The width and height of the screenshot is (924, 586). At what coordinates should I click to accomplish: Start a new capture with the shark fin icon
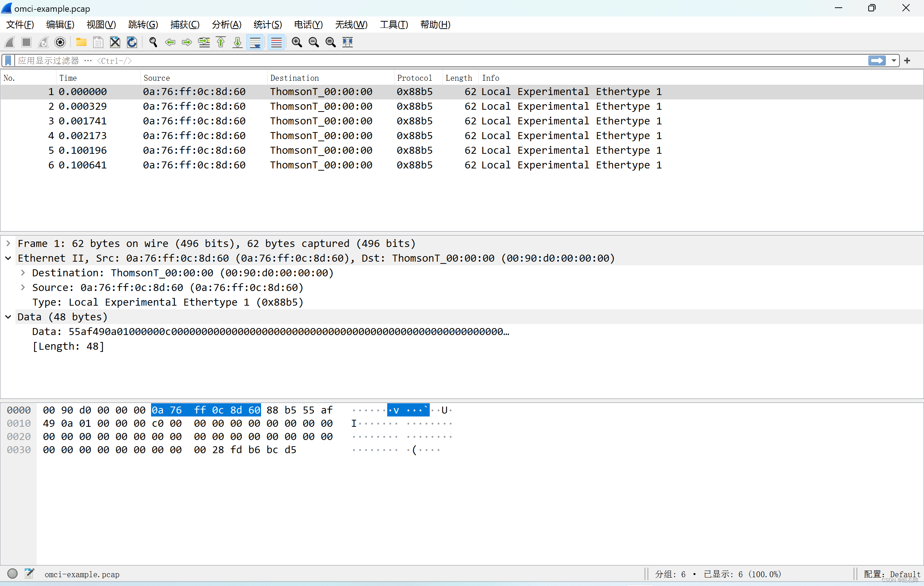click(9, 42)
